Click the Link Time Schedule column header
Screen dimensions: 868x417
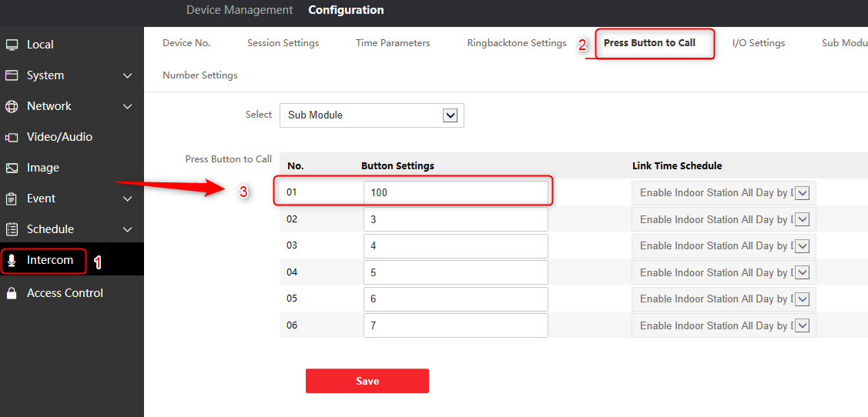point(677,166)
